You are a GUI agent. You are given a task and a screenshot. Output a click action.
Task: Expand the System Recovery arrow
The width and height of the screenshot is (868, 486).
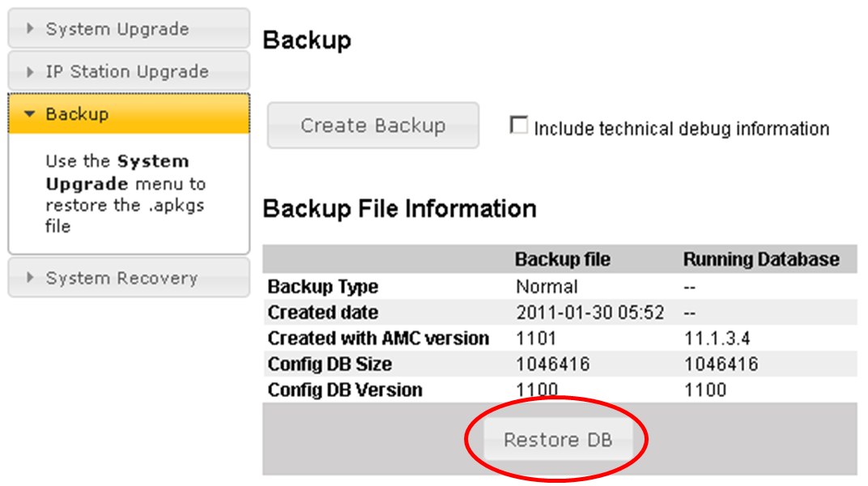click(x=31, y=278)
